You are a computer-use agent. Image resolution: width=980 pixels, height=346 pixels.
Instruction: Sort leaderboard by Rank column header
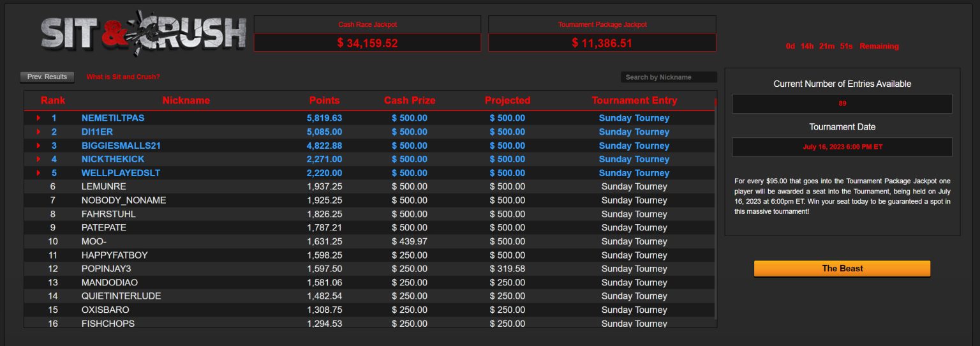53,100
